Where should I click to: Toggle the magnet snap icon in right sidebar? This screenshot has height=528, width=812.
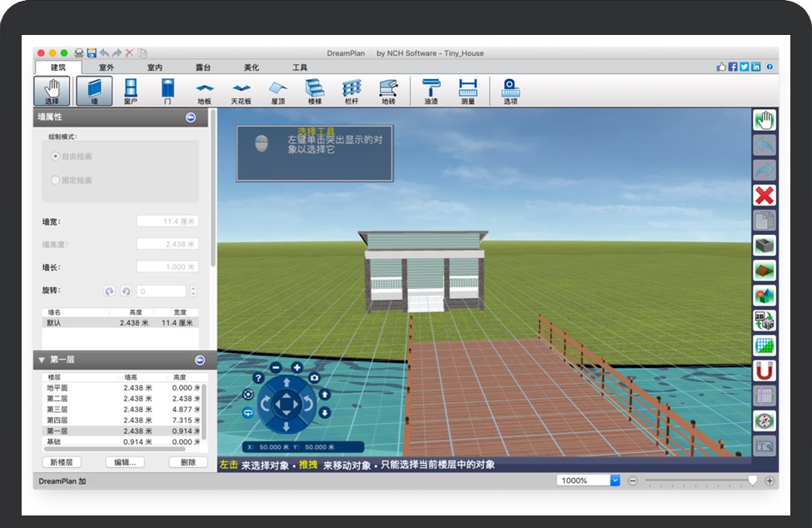[x=764, y=371]
